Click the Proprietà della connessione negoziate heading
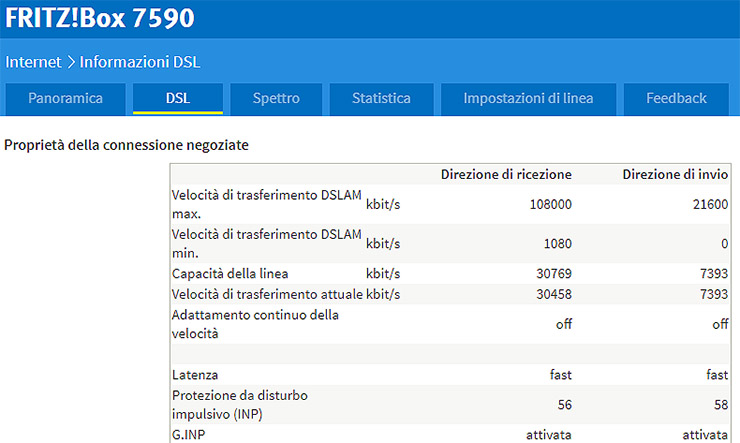Screen dimensions: 740x443 tap(126, 145)
